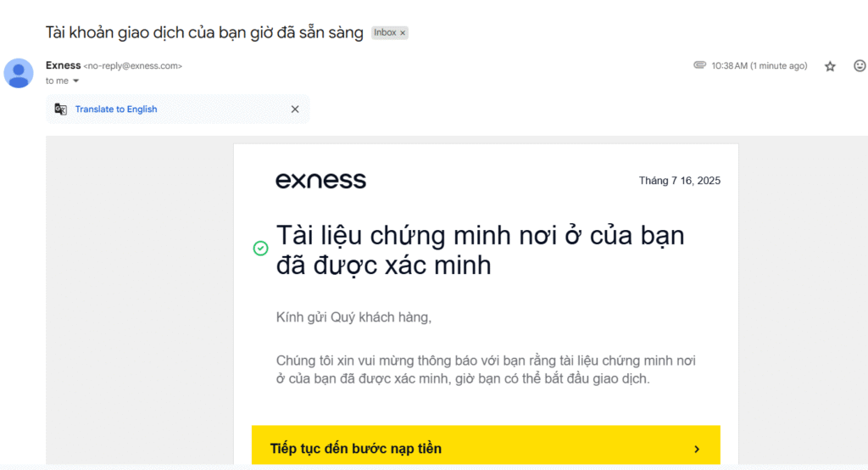This screenshot has width=868, height=470.
Task: Dismiss the Translate to English bar
Action: [x=295, y=109]
